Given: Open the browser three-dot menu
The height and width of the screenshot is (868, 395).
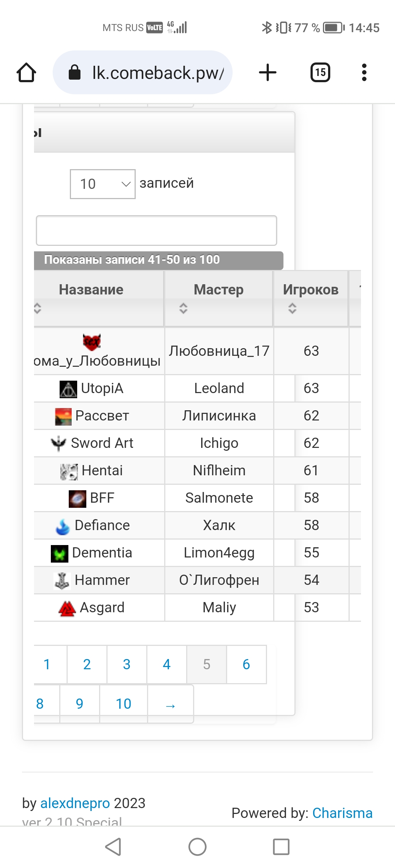Looking at the screenshot, I should [x=364, y=72].
